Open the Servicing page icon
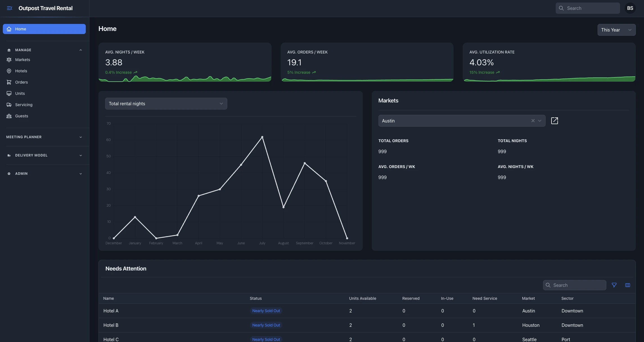Screen dimensions: 644x342 [9, 105]
